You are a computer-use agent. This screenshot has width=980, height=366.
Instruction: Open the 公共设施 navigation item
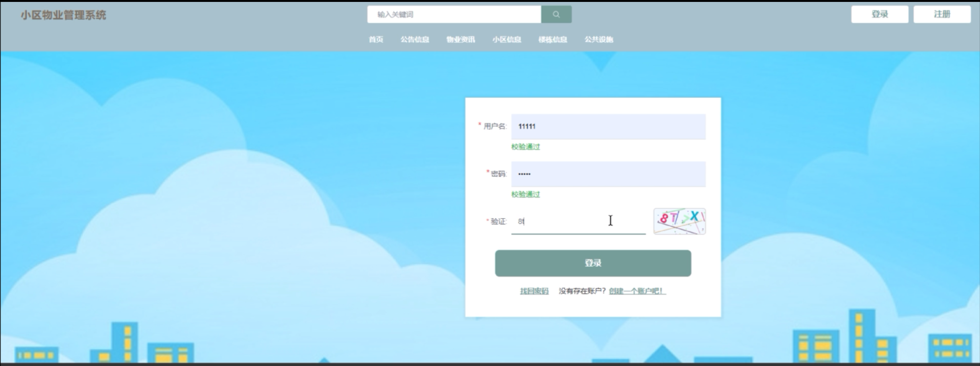point(599,39)
